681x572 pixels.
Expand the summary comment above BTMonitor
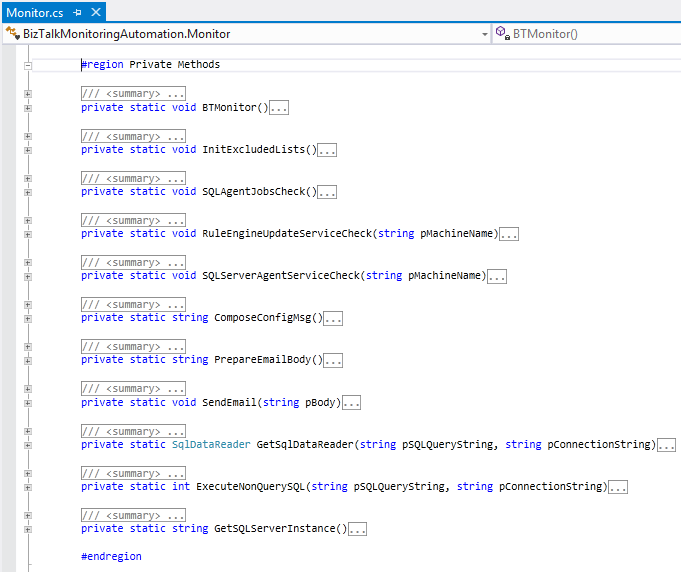[x=28, y=94]
